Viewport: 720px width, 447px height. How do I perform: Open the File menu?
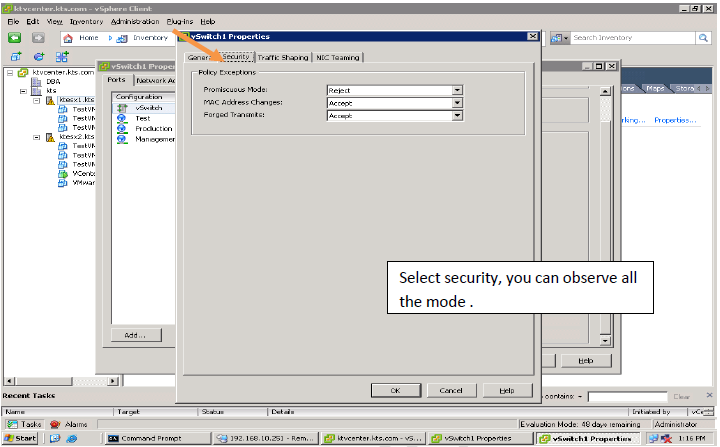(x=13, y=22)
